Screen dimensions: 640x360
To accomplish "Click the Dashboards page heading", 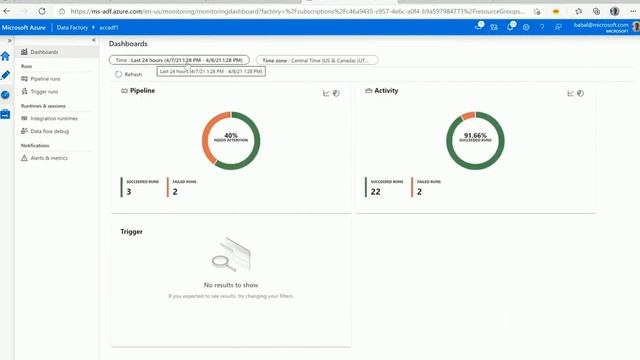I will tap(128, 44).
